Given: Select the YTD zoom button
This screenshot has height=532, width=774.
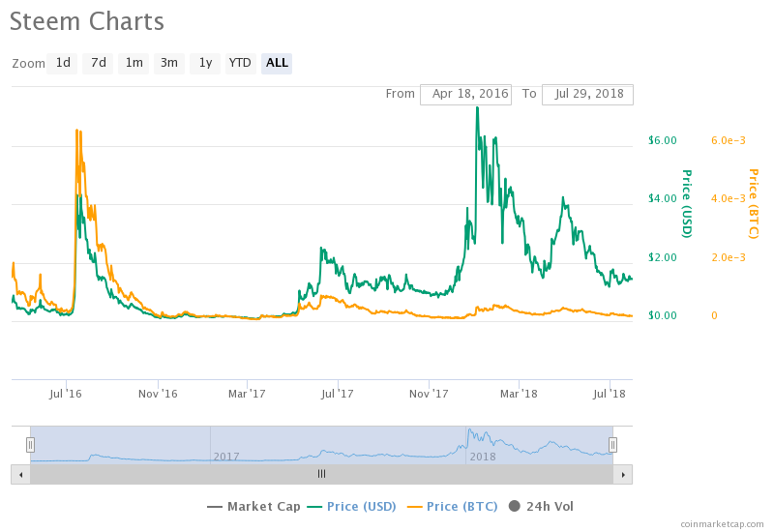Looking at the screenshot, I should pos(240,63).
